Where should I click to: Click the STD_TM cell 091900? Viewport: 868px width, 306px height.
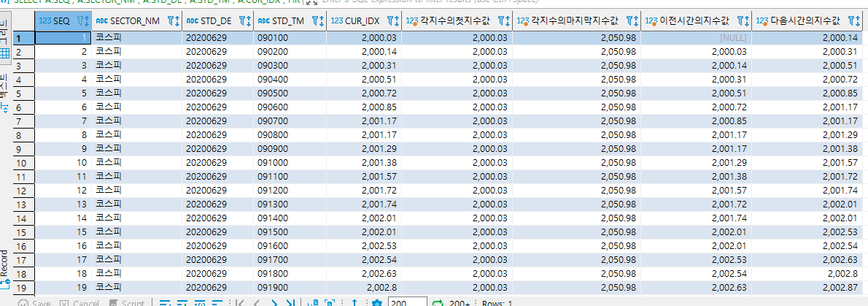pyautogui.click(x=290, y=287)
